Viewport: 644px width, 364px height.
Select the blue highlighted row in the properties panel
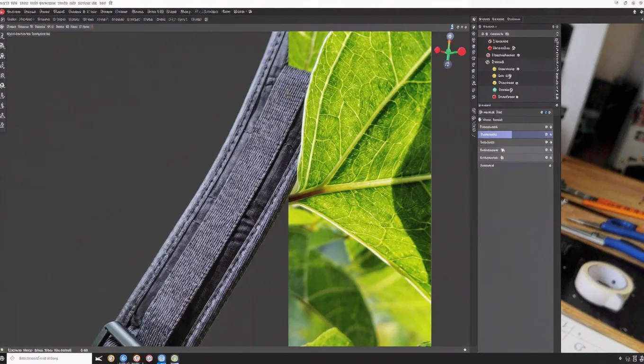click(515, 135)
